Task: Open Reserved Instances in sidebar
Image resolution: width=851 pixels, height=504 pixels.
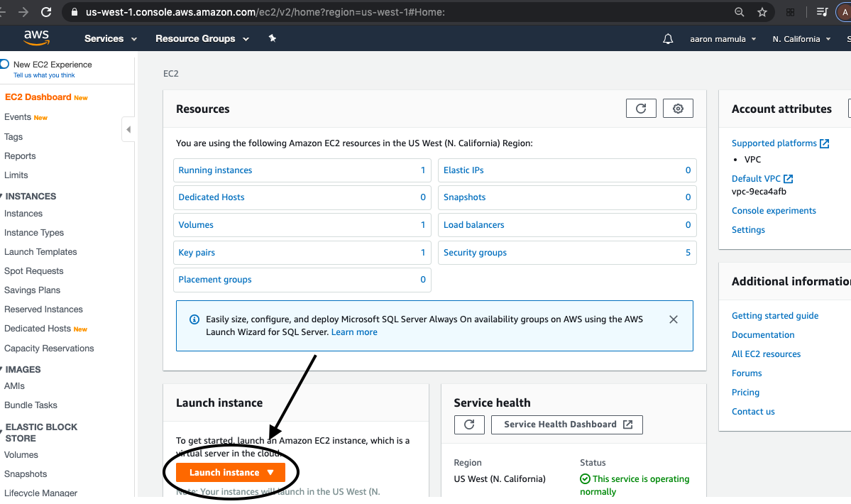Action: tap(43, 309)
